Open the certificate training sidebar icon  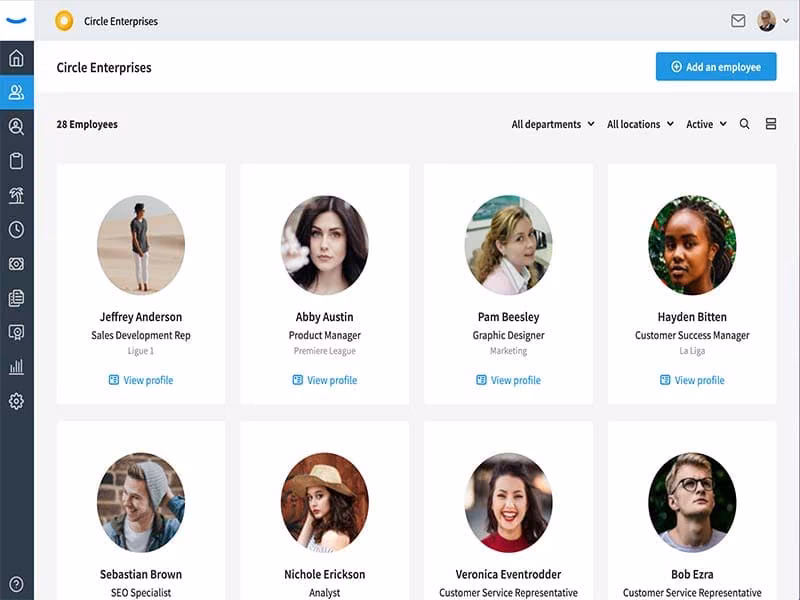16,332
